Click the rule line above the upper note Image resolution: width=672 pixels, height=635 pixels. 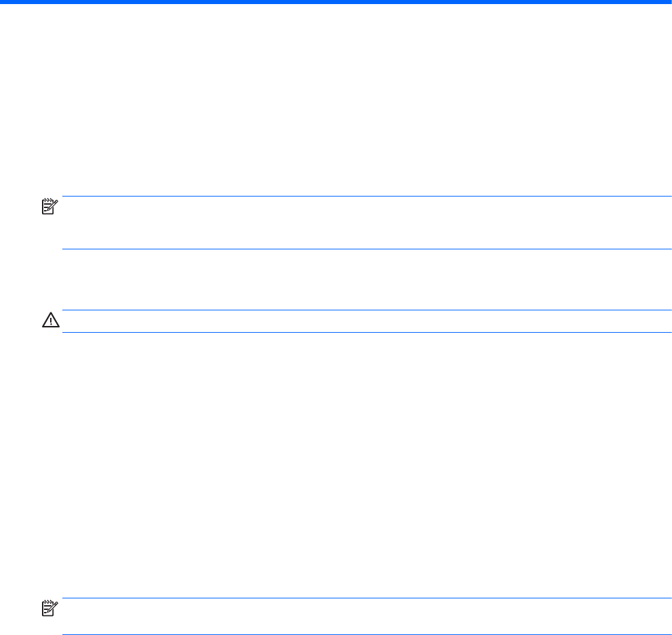[367, 197]
